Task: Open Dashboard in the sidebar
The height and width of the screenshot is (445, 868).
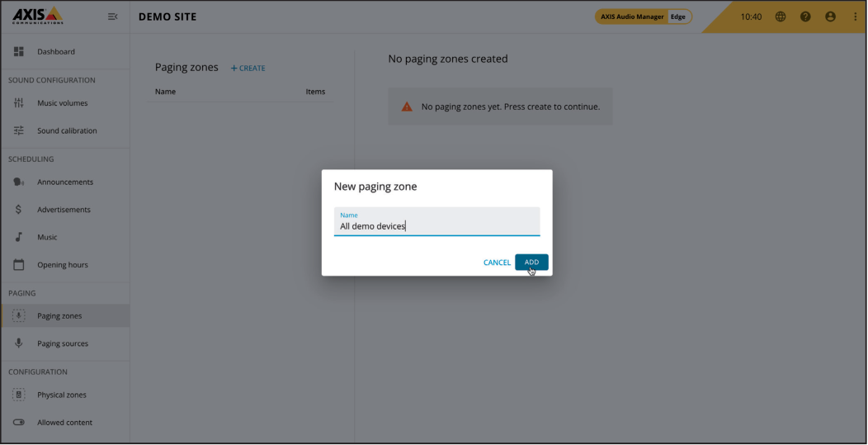Action: click(65, 51)
